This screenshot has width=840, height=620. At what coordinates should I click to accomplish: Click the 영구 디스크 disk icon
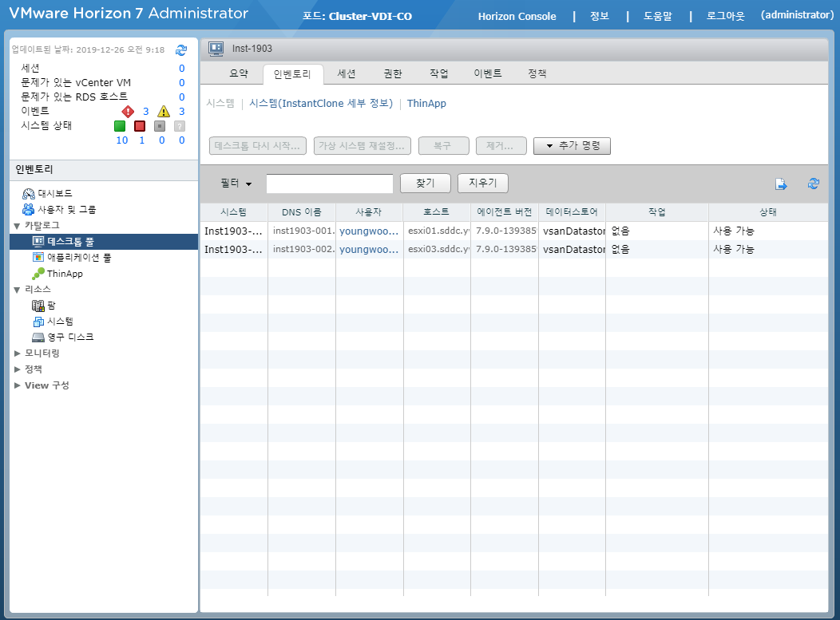tap(38, 338)
